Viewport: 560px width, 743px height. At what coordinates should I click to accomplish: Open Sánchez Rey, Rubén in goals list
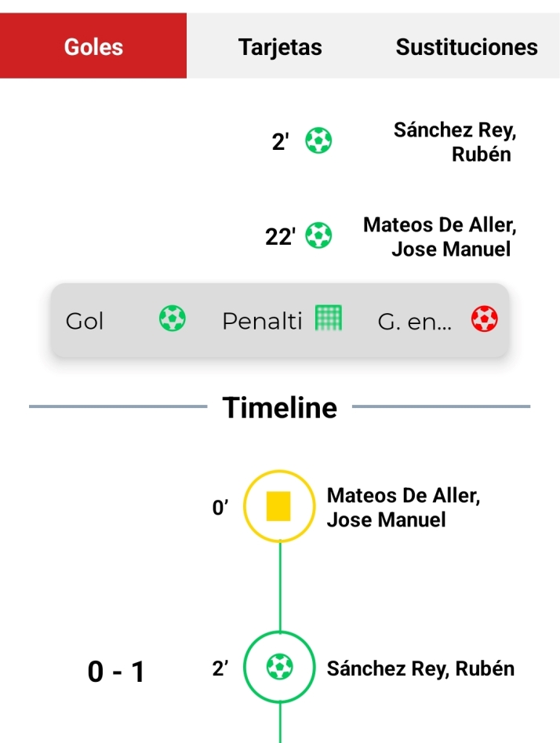(x=456, y=142)
